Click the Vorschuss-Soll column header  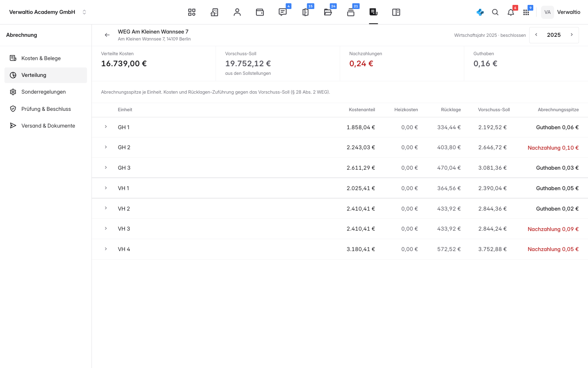[x=494, y=110]
